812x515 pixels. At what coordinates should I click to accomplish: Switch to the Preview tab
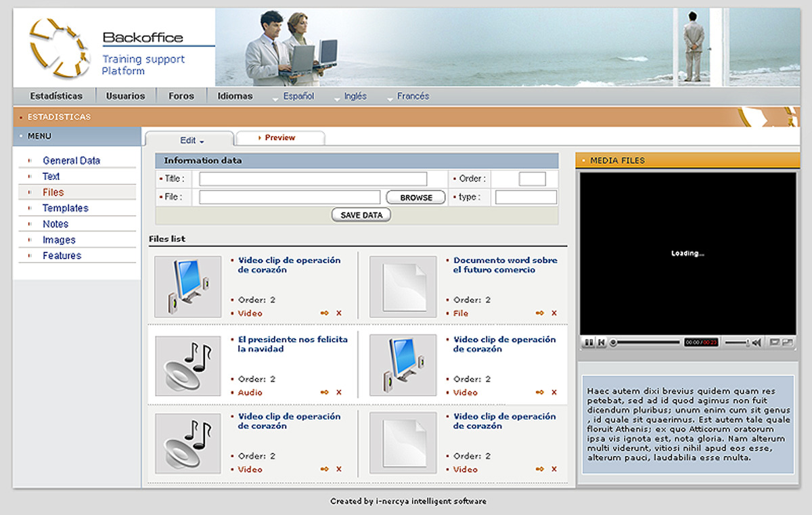pos(279,138)
